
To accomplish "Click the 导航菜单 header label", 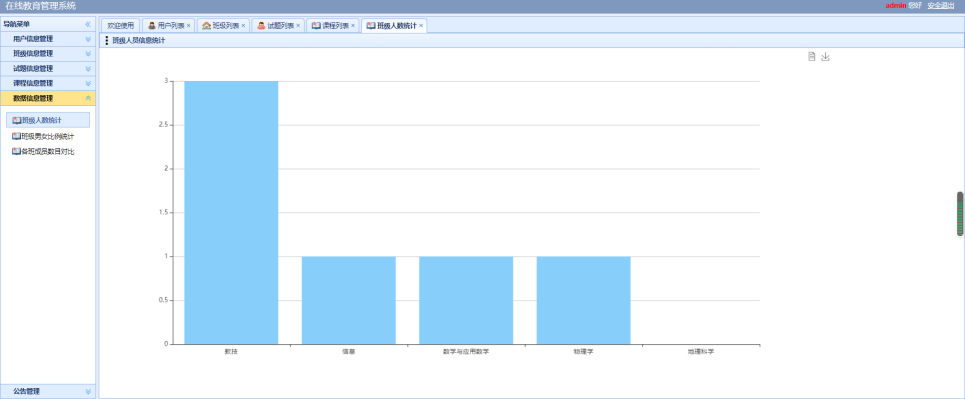I will [17, 24].
